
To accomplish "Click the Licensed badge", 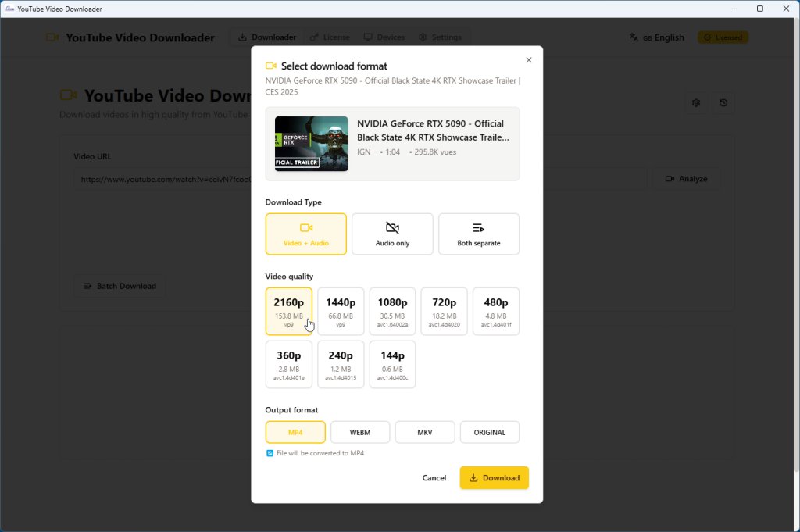I will [722, 37].
